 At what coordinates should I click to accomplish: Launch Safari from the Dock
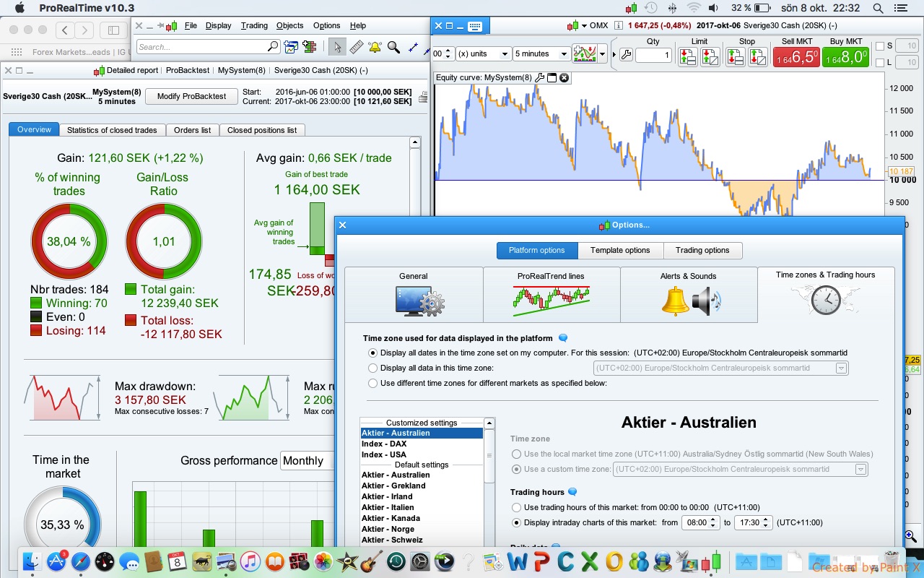pos(81,561)
